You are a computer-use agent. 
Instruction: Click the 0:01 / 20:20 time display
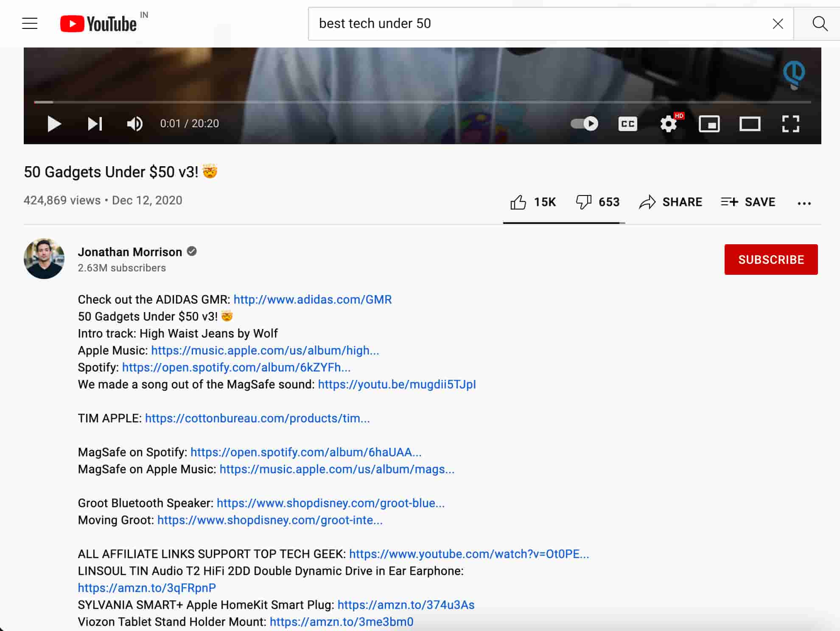tap(190, 123)
